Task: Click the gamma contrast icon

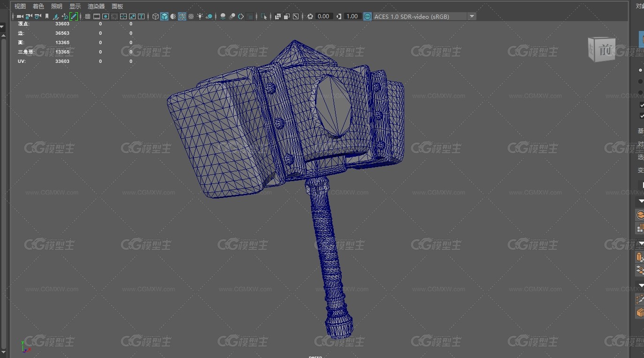Action: (338, 16)
